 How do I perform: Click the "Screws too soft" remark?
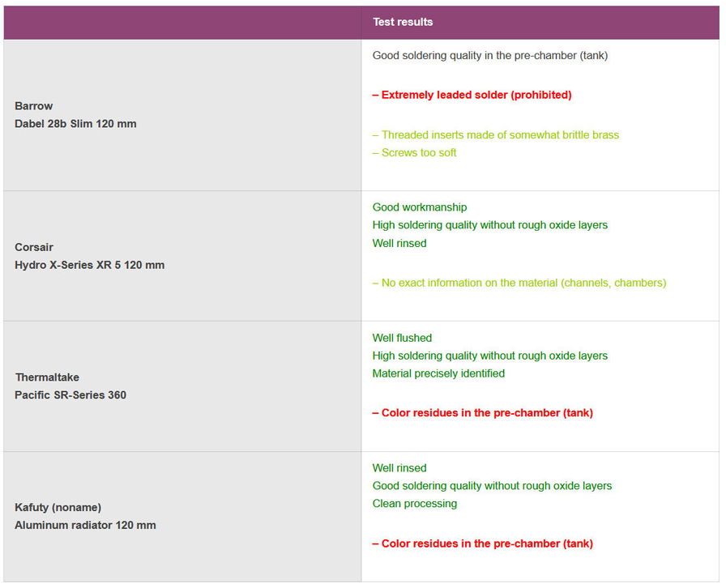click(415, 153)
